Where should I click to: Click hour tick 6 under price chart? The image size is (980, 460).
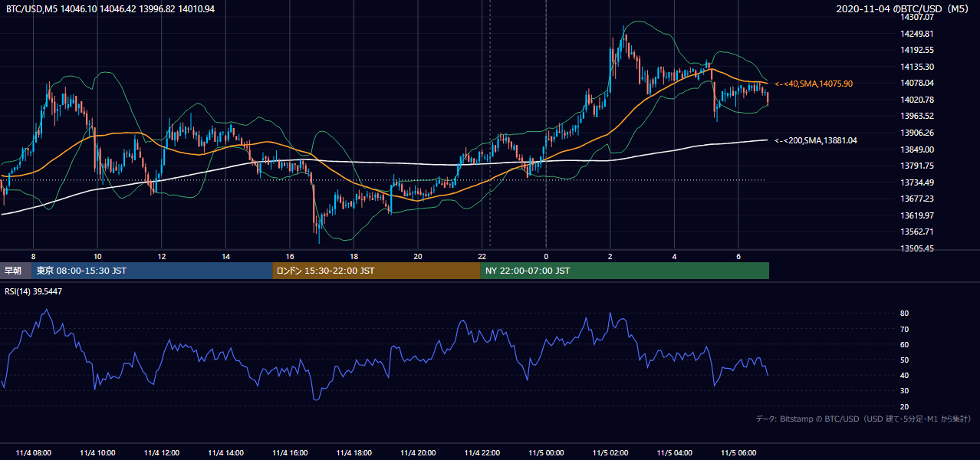click(738, 256)
